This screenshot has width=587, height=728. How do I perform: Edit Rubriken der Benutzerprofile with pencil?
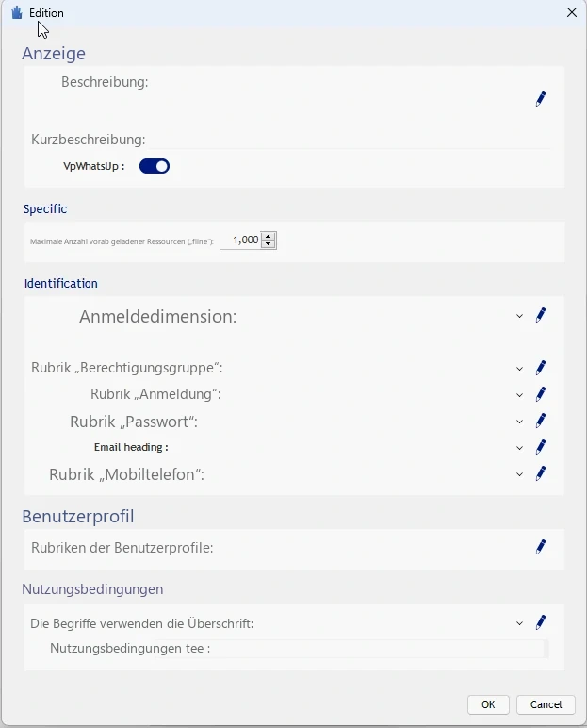[x=541, y=547]
